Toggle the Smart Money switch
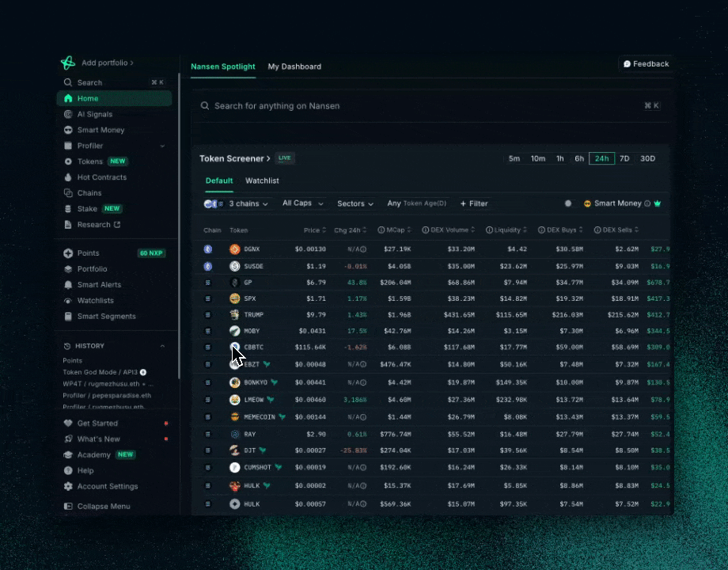The height and width of the screenshot is (570, 728). click(x=571, y=203)
